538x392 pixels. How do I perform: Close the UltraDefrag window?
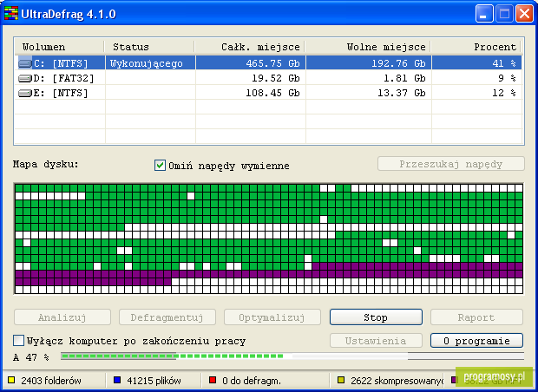tap(525, 14)
